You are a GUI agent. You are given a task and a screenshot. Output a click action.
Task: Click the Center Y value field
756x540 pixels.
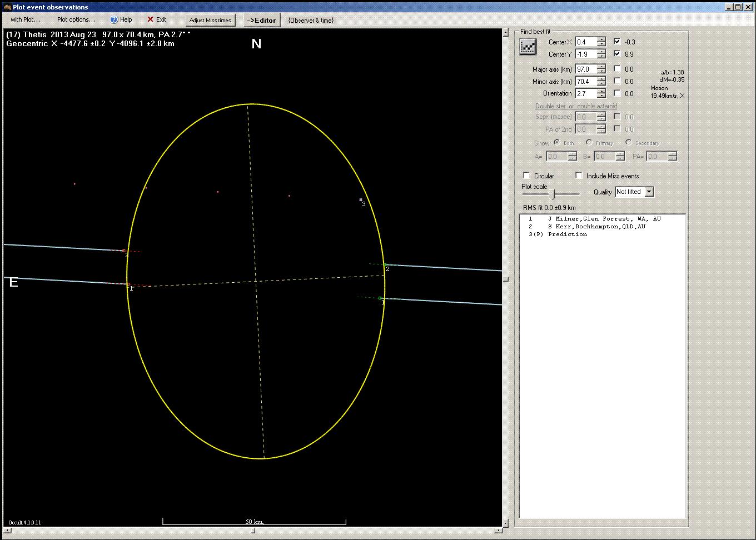coord(586,54)
